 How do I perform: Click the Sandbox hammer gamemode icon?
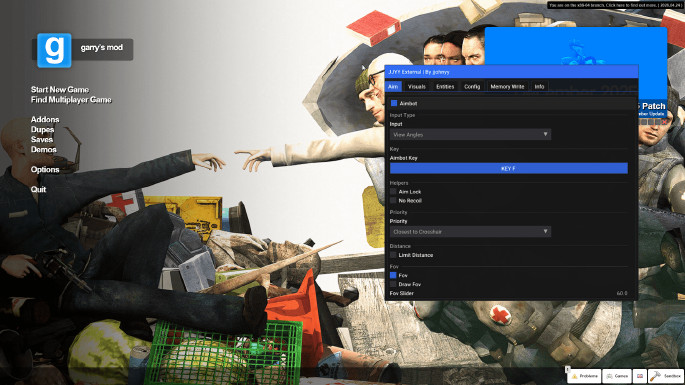[x=666, y=376]
